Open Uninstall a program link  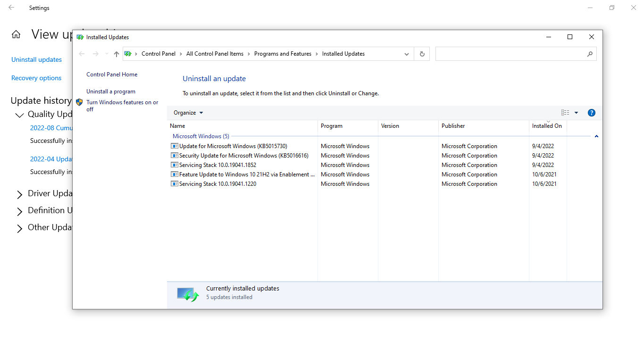point(111,91)
